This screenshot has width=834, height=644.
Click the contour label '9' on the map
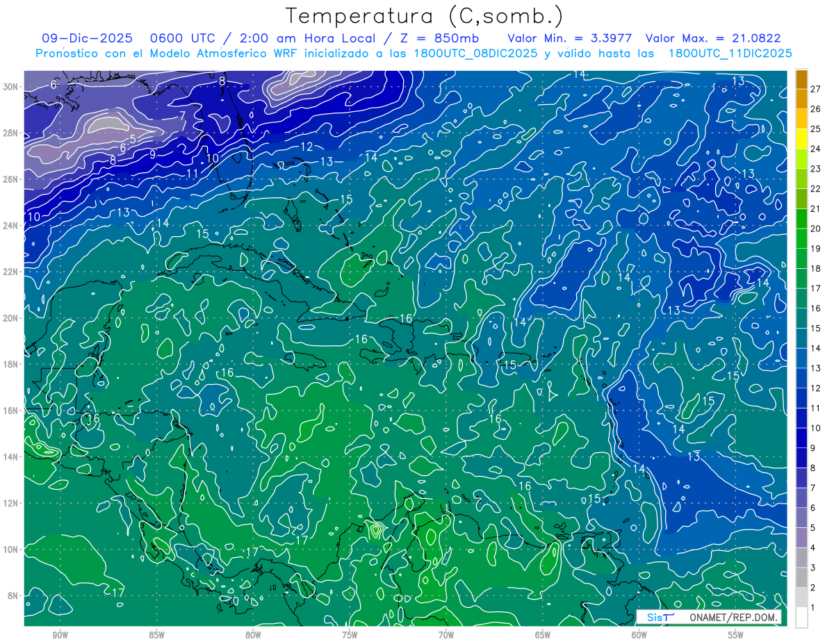coord(153,154)
